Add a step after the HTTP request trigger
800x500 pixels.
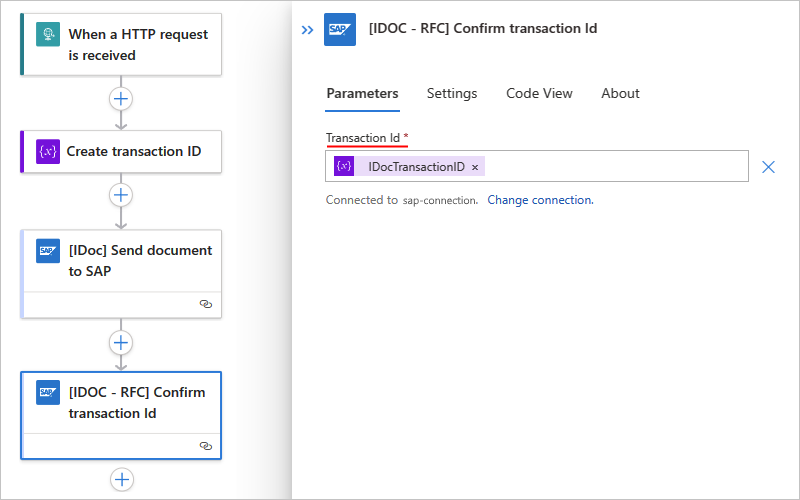tap(121, 99)
